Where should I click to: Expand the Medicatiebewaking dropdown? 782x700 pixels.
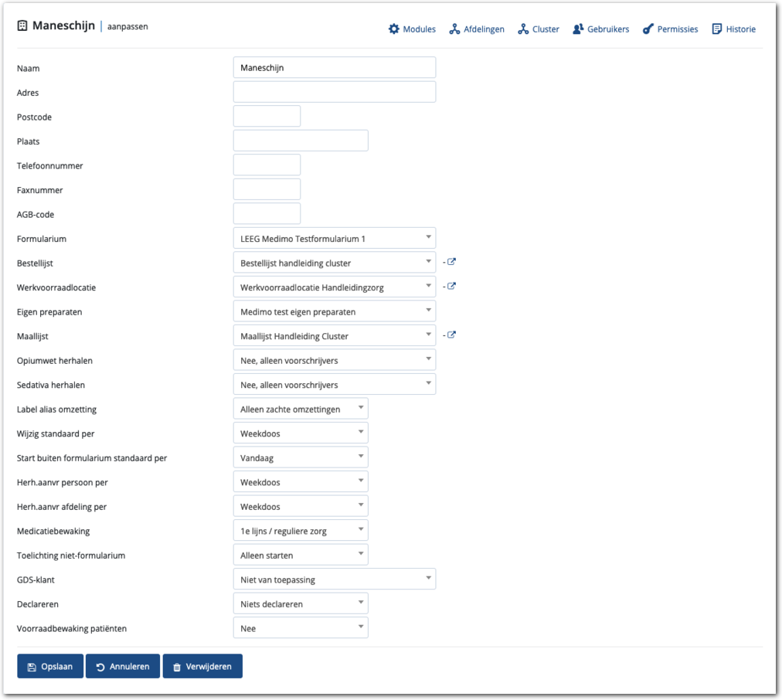point(300,531)
